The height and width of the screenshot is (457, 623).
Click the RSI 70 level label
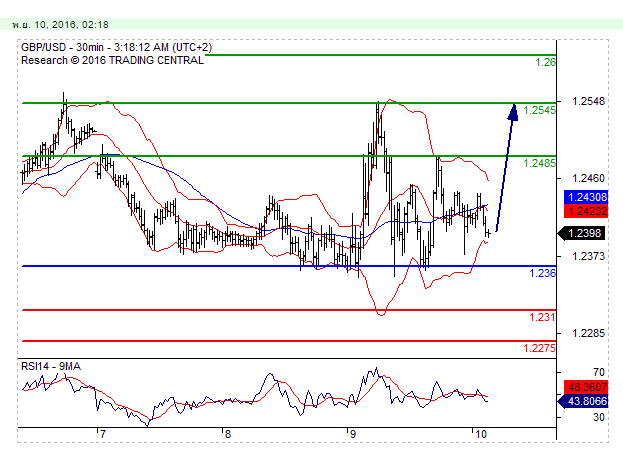[599, 372]
